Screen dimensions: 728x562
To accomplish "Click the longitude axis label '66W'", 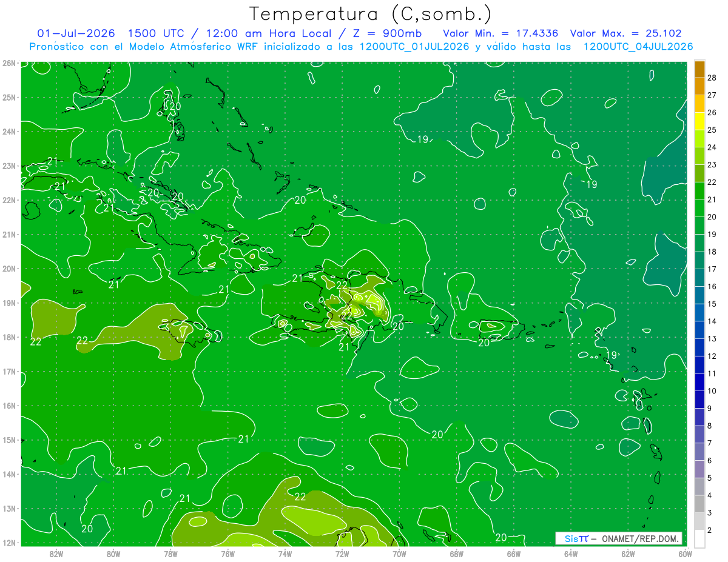I will coord(514,554).
